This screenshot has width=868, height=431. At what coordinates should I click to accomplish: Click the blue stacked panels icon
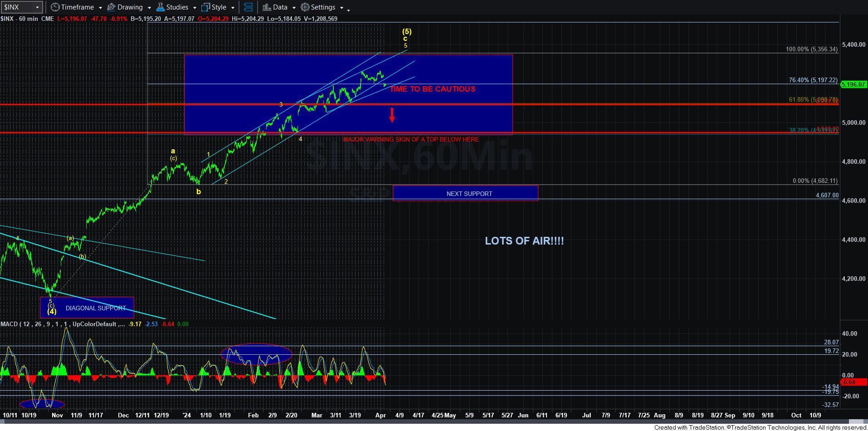(x=248, y=7)
